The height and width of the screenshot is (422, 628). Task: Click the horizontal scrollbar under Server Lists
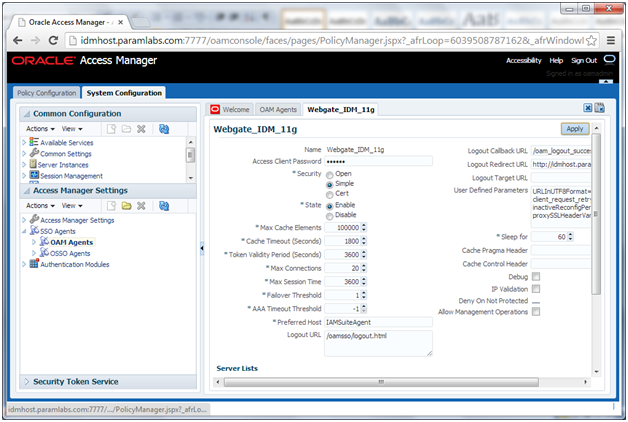pos(381,382)
